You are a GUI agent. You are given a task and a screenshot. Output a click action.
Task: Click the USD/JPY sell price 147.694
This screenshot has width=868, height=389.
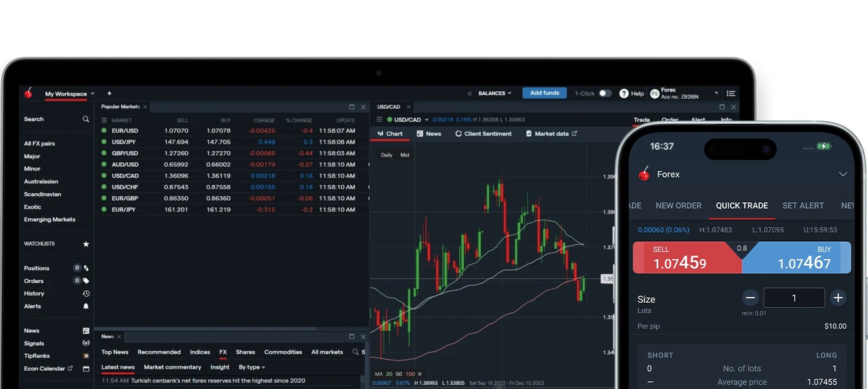177,142
